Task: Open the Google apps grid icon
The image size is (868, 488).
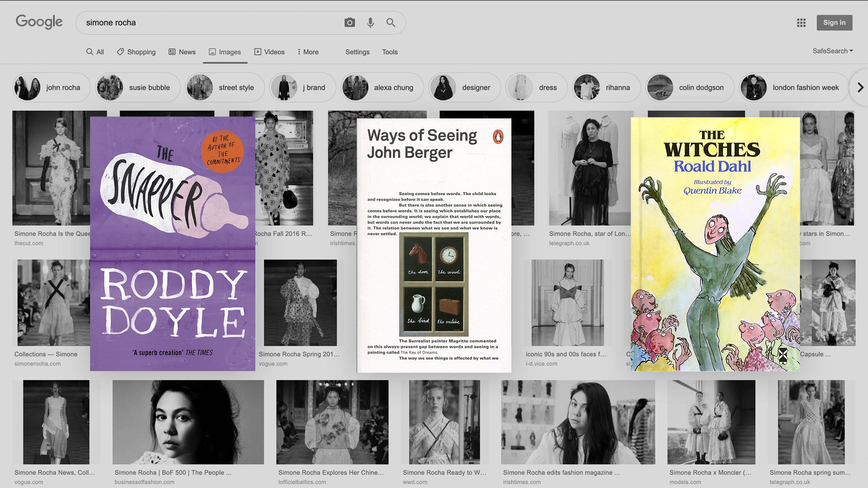Action: tap(801, 22)
